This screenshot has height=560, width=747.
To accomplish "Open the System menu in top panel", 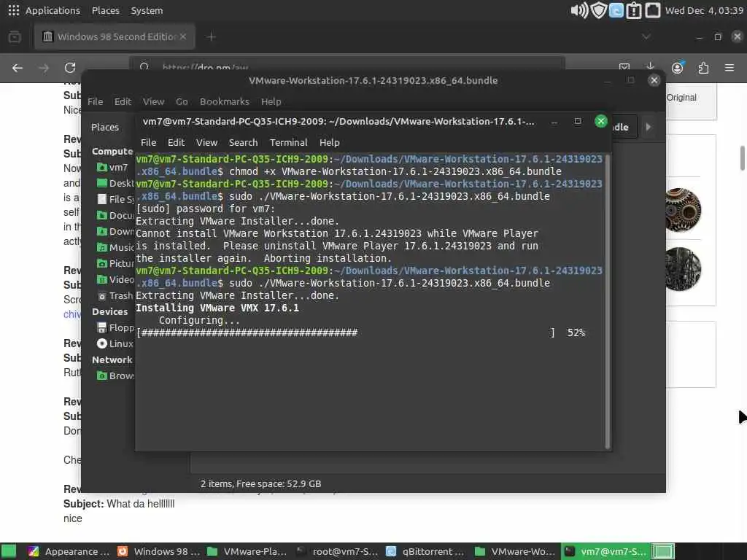I will [147, 10].
